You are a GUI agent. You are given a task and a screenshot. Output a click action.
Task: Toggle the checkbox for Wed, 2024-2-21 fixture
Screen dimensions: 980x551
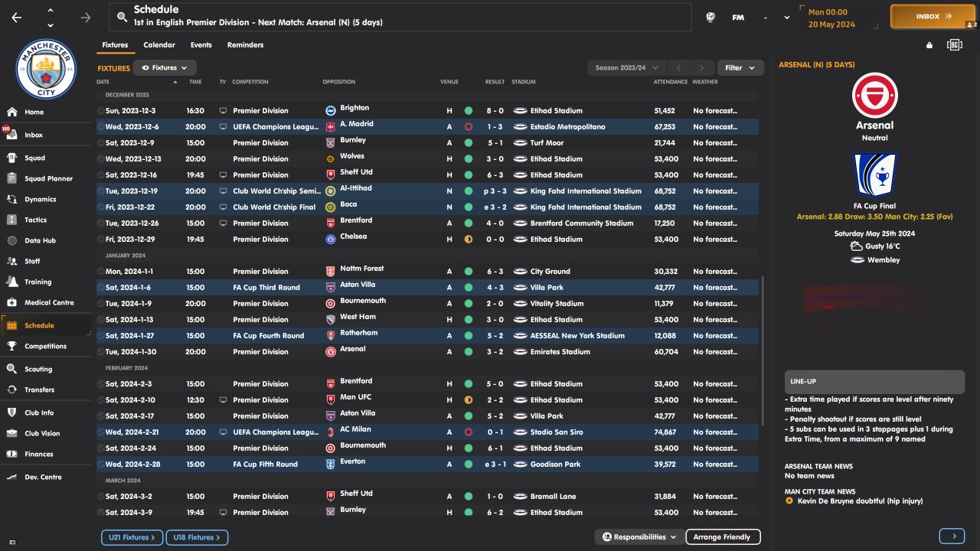(x=101, y=432)
